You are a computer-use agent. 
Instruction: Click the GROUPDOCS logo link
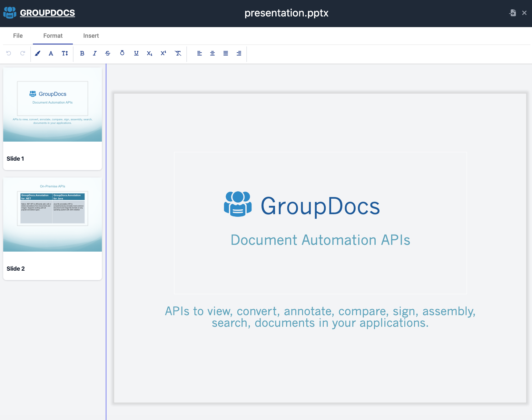tap(47, 13)
